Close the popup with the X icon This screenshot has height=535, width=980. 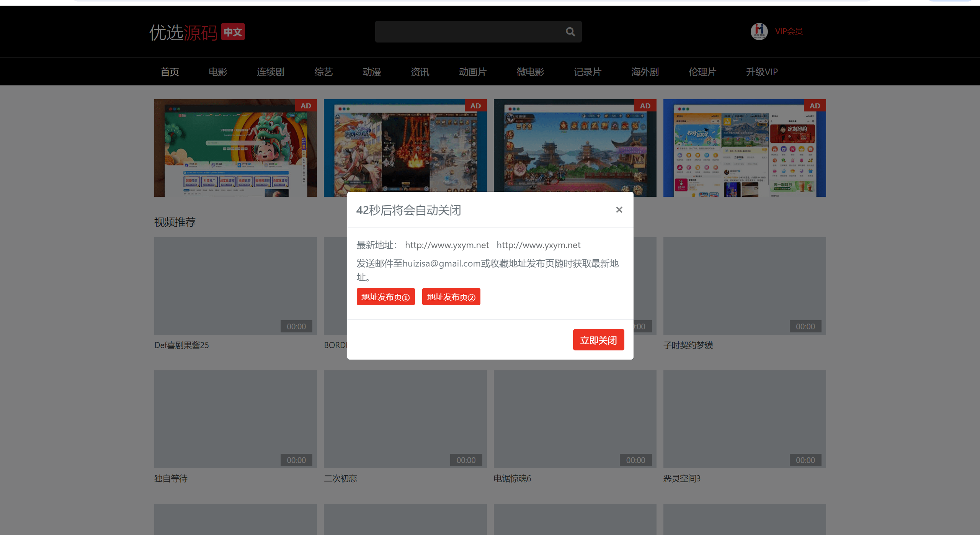click(619, 210)
